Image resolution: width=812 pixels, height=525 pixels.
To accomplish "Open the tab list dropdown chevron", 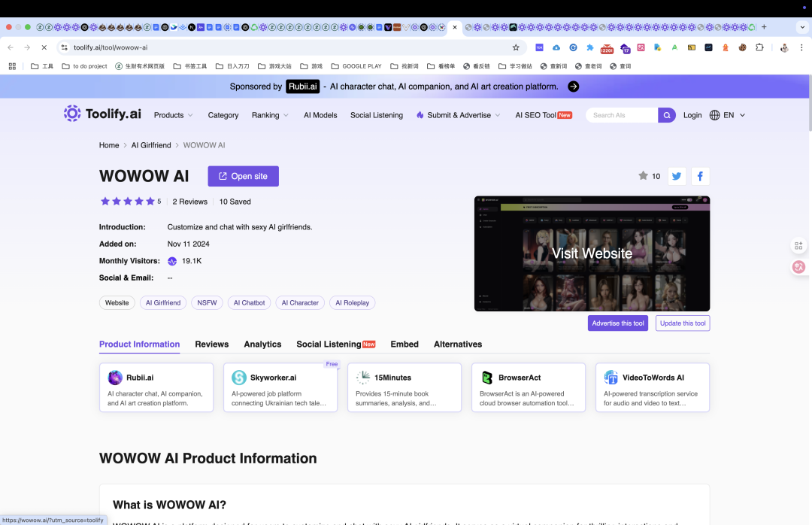I will pos(802,27).
